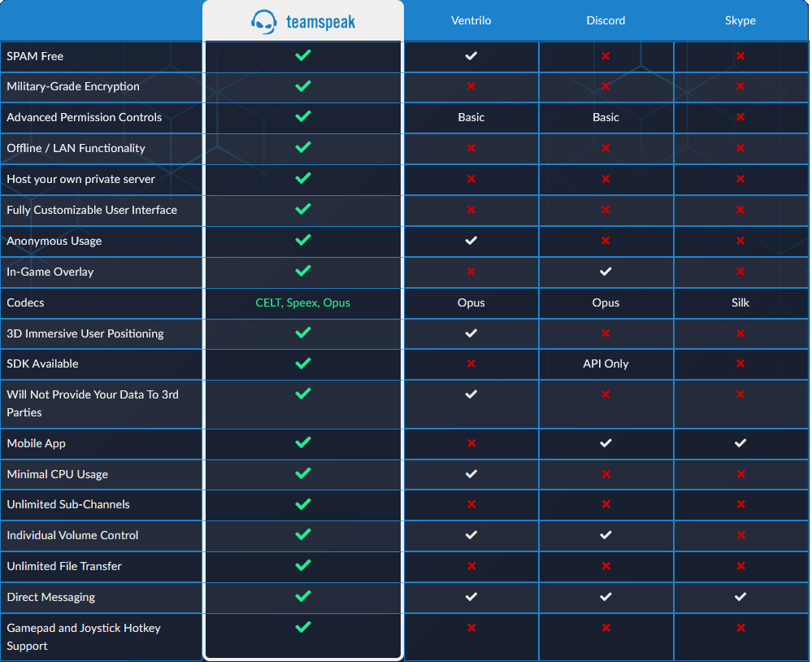
Task: Click '3D Immersive User Positioning' label
Action: tap(85, 333)
